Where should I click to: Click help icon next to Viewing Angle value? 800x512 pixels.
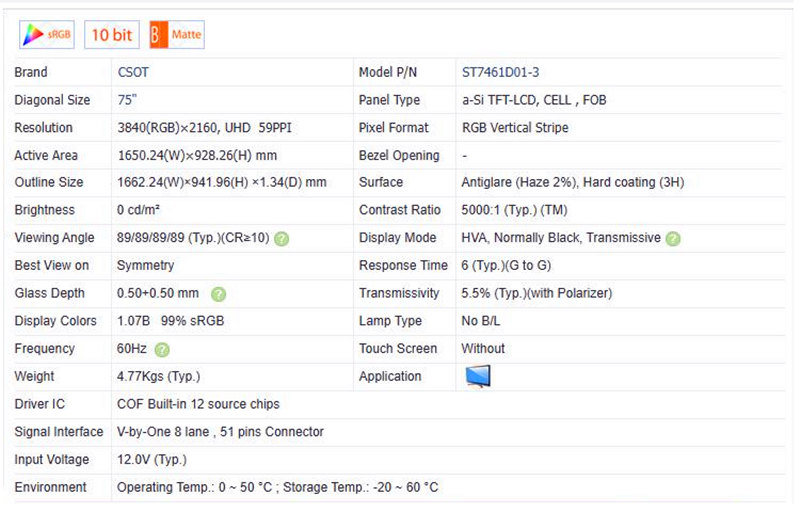click(x=282, y=238)
